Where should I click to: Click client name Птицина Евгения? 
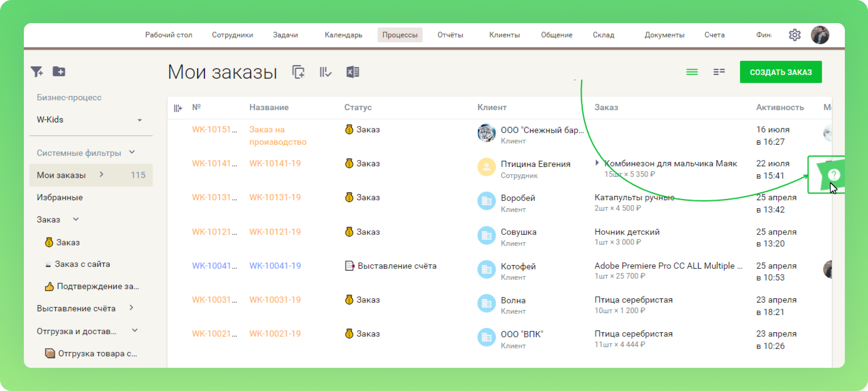535,164
